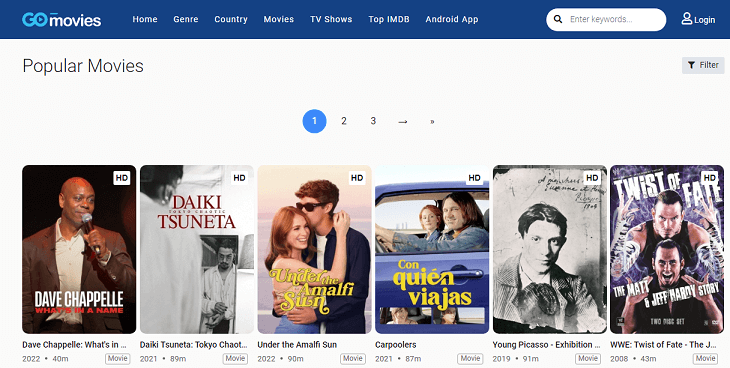This screenshot has height=368, width=730.
Task: Click the HD badge on Daiki Tsuneta poster
Action: click(239, 178)
